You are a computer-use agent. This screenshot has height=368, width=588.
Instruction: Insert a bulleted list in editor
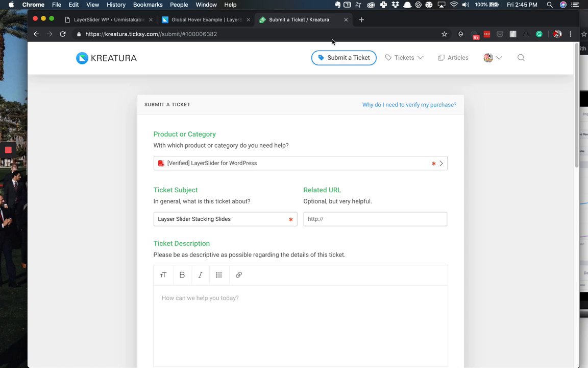(x=219, y=275)
